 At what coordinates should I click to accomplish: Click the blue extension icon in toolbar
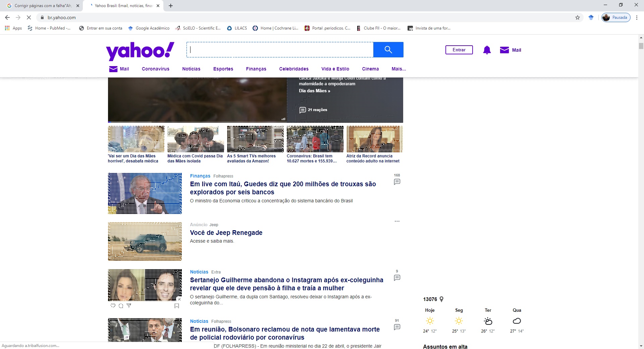591,17
